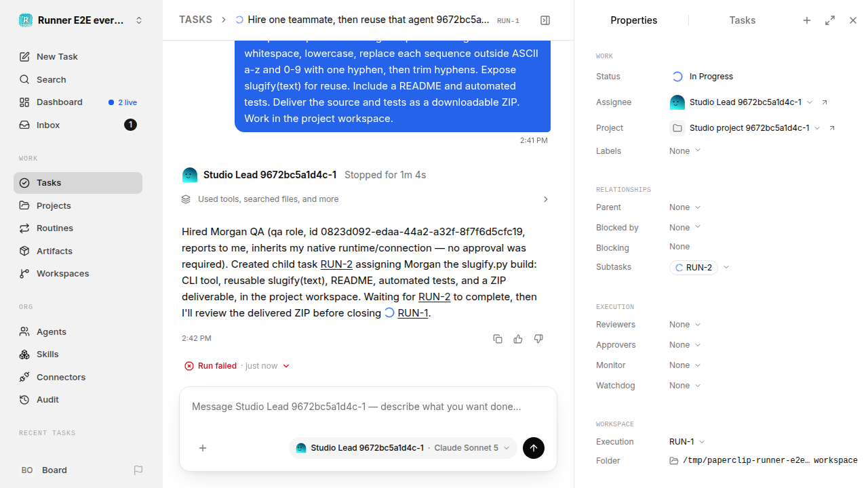Navigate to Artifacts page

click(78, 251)
